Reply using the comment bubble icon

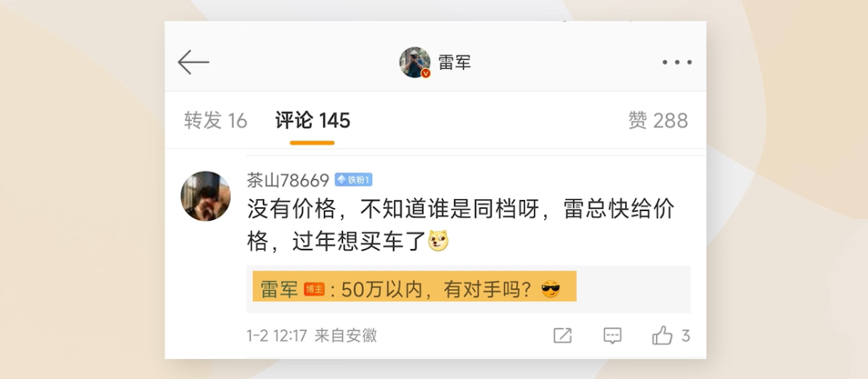pos(612,336)
